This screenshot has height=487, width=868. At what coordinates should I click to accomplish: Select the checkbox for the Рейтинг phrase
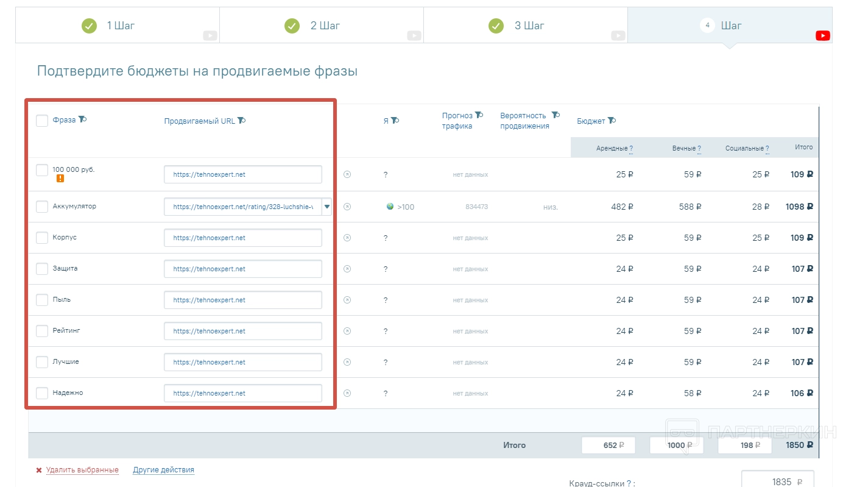pyautogui.click(x=42, y=331)
